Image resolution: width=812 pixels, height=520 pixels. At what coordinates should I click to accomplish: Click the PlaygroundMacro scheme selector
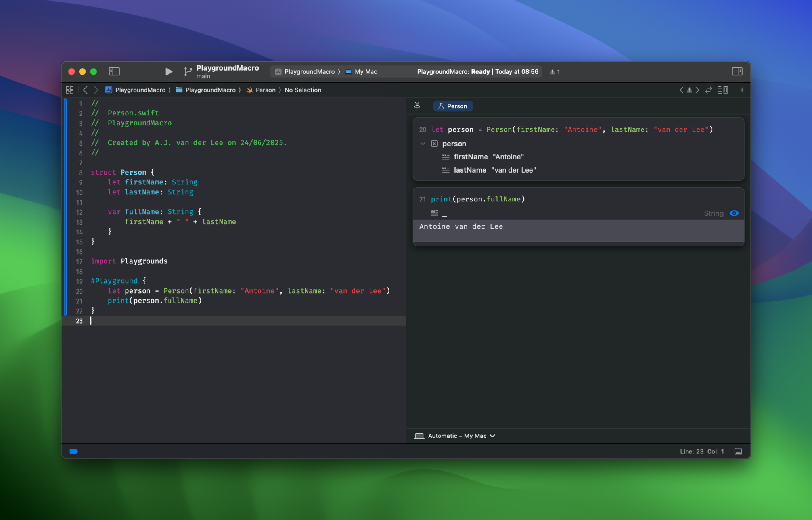[305, 72]
